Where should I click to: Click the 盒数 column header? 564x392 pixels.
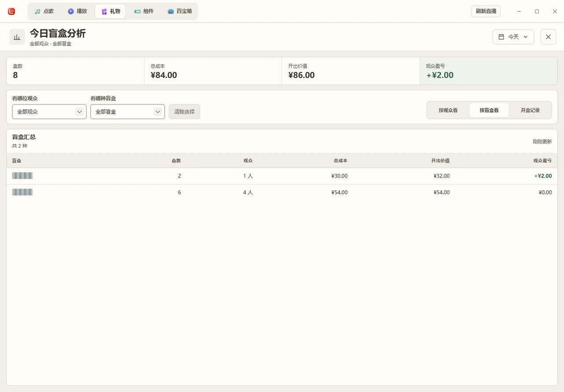click(176, 161)
